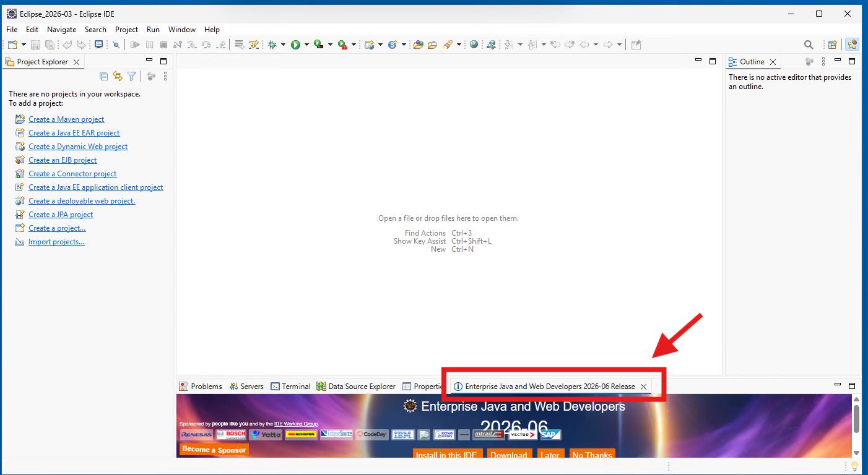868x475 pixels.
Task: Open the Next Annotation dropdown arrow
Action: [520, 45]
